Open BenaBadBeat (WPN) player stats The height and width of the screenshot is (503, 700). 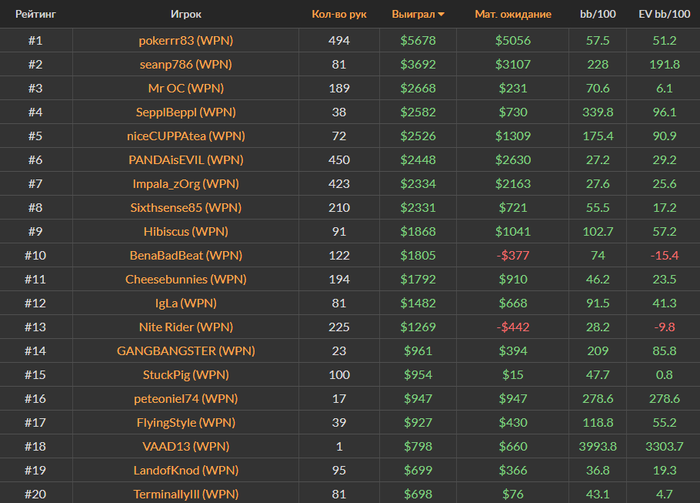tap(185, 256)
